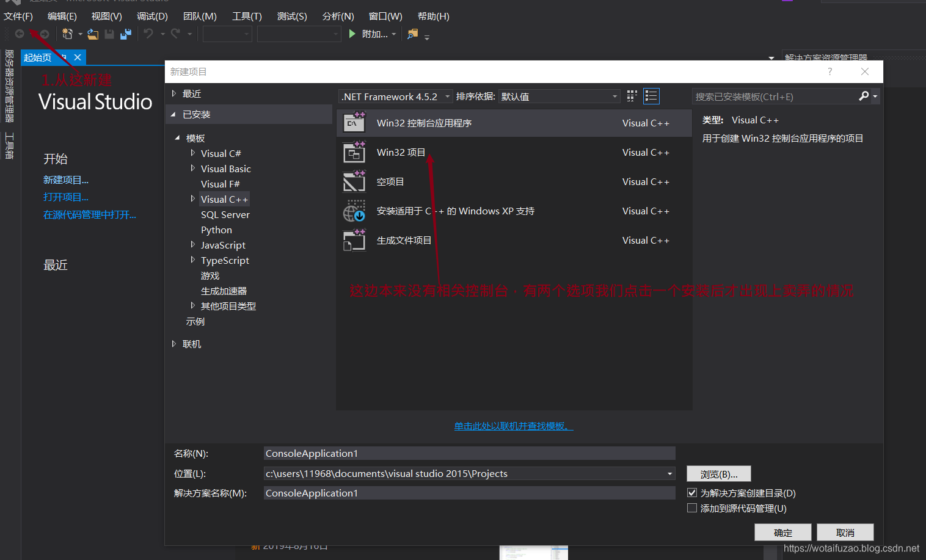Viewport: 926px width, 560px height.
Task: Open the 附加 button dropdown arrow
Action: pos(394,34)
